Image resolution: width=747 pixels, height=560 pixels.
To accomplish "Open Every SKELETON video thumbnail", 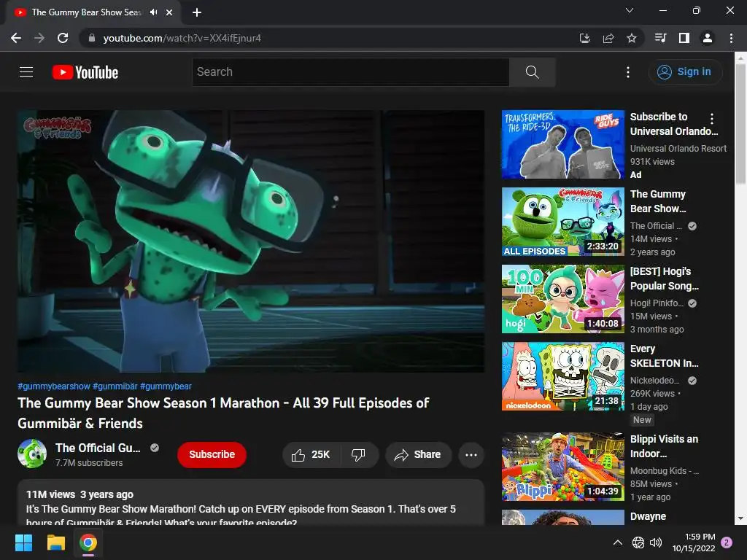I will 563,376.
